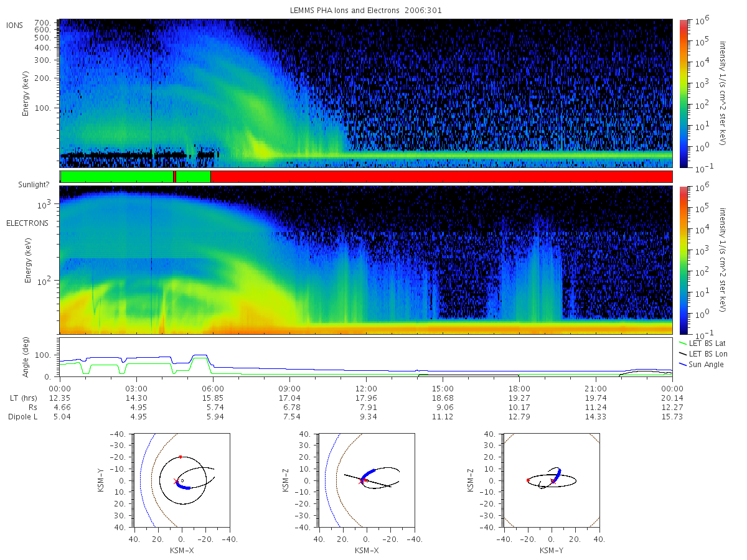This screenshot has height=560, width=747.
Task: Click the Rs row label
Action: 33,407
